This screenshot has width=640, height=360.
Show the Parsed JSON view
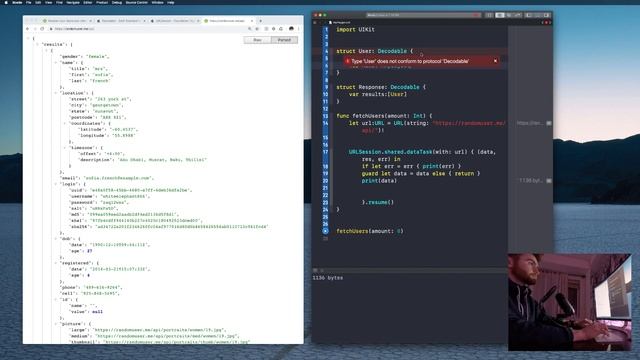284,40
